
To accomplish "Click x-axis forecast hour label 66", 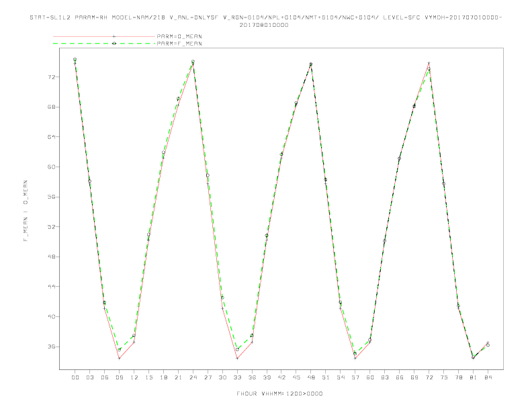I will tap(400, 377).
